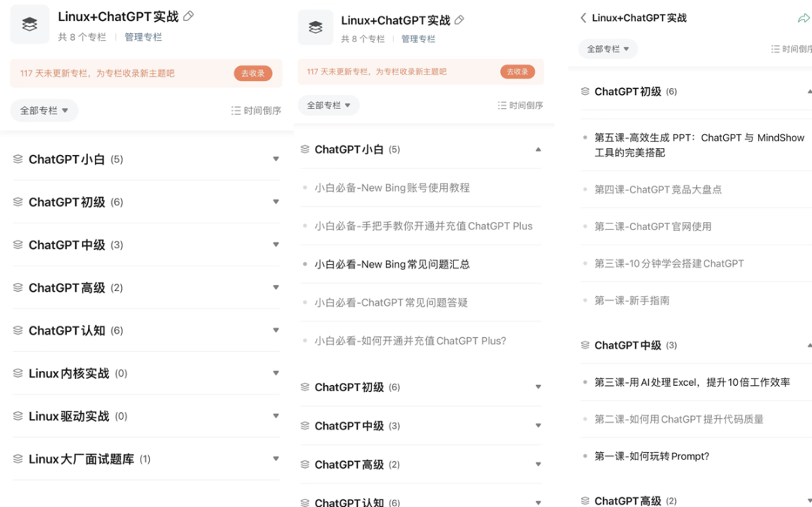Open 第二课-ChatGPT官网使用

(653, 226)
